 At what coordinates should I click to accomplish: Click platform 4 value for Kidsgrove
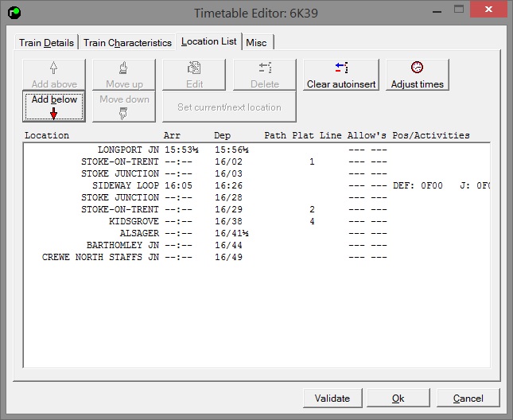click(312, 221)
